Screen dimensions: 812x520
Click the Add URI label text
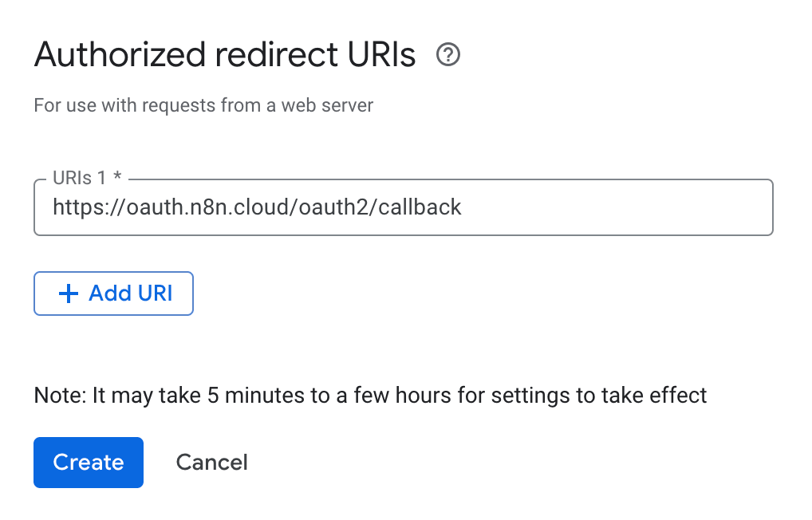pos(131,293)
